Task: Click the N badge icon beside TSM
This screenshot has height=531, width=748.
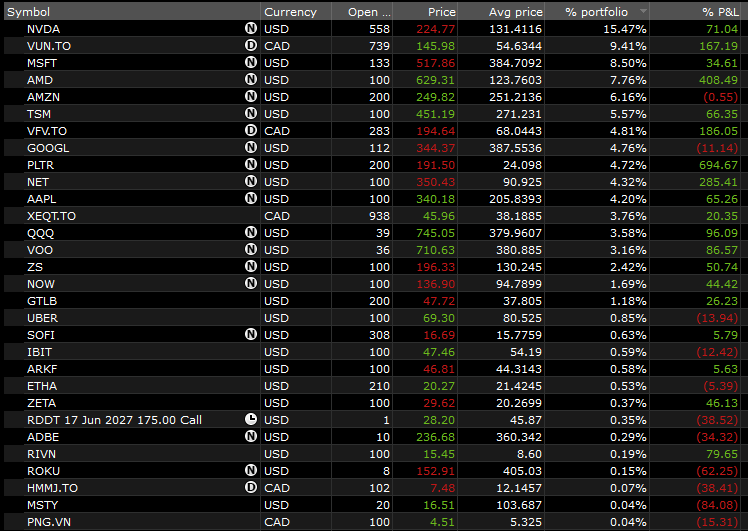Action: (251, 114)
